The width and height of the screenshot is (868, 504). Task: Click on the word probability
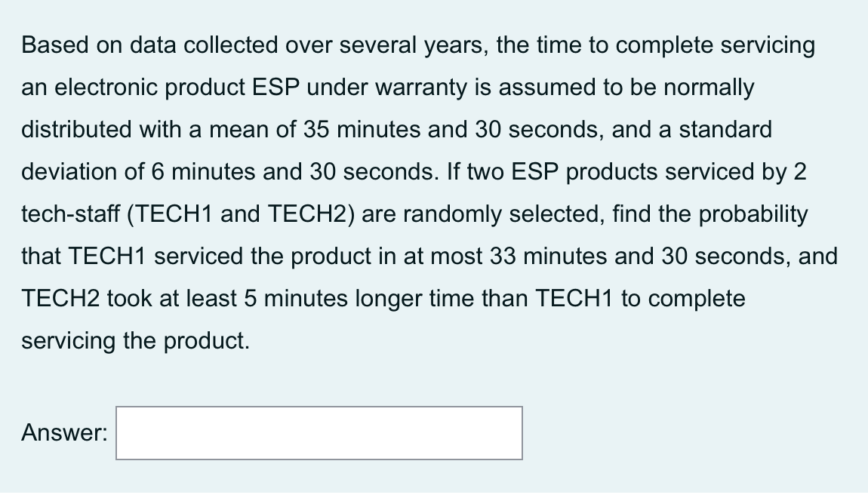[755, 214]
